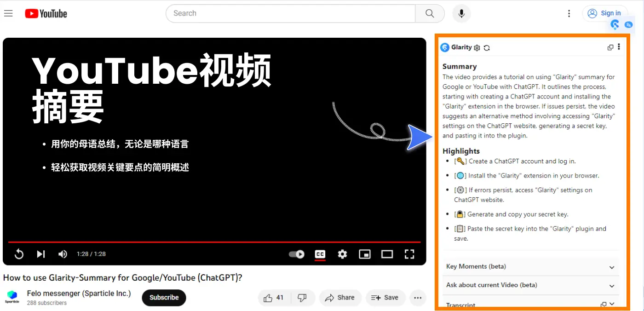
Task: Toggle the navigation guide with hamburger menu
Action: click(x=8, y=13)
